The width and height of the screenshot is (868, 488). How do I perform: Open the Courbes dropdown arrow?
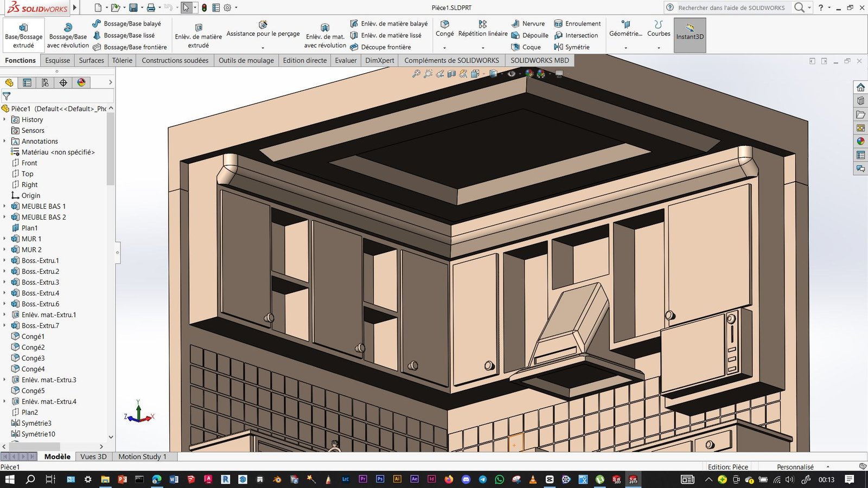tap(659, 48)
